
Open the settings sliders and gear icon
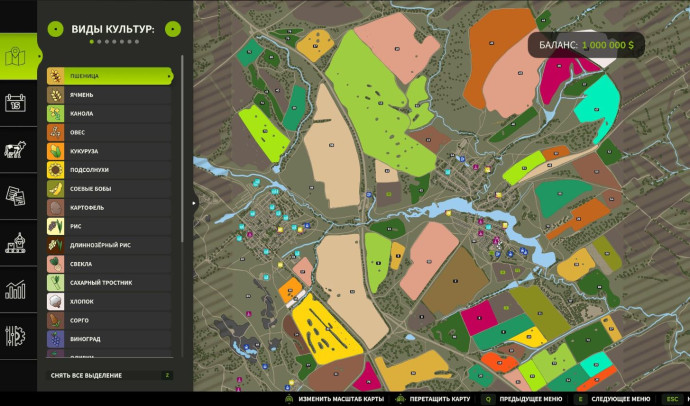tap(15, 336)
